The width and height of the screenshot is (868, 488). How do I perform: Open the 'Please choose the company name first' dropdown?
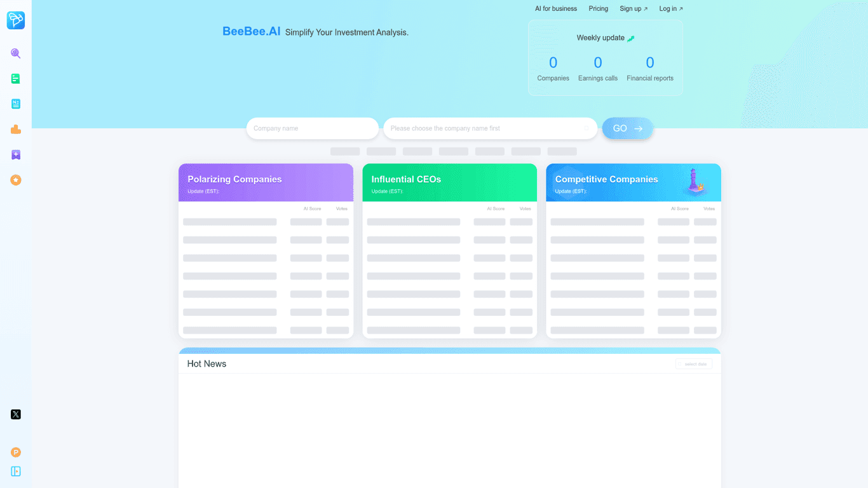pyautogui.click(x=489, y=128)
